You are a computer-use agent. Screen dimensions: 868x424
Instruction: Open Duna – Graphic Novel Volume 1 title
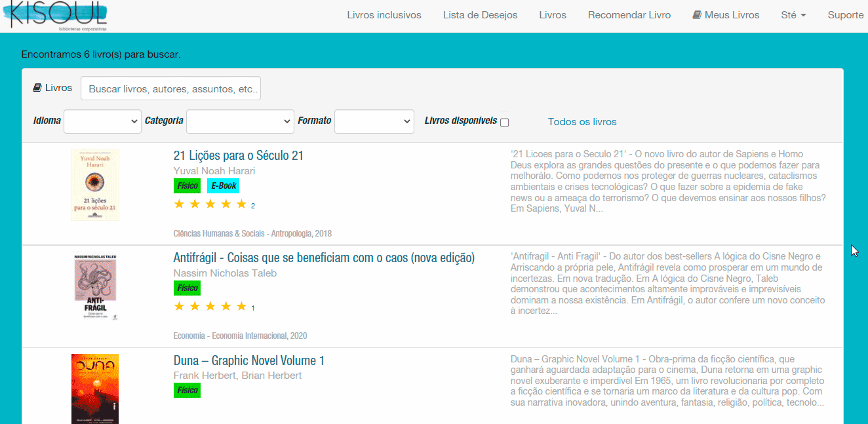click(x=249, y=360)
